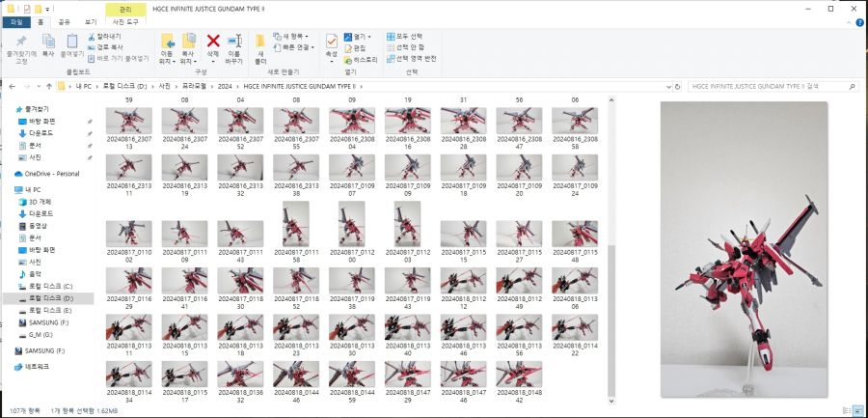Open 속성 (properties) checkmark icon
868x418 pixels.
point(332,41)
